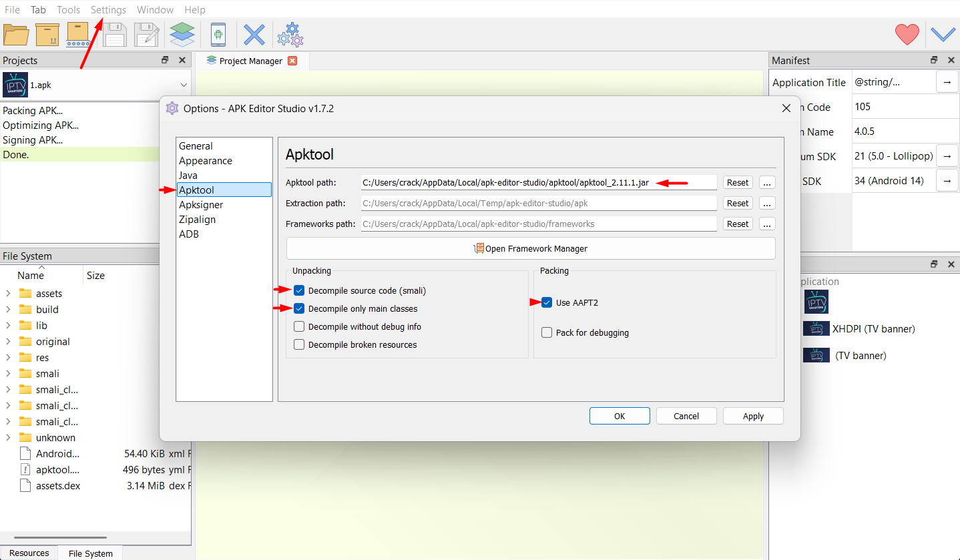The width and height of the screenshot is (960, 560).
Task: Click the Framework Manager icon in the button
Action: pyautogui.click(x=479, y=248)
